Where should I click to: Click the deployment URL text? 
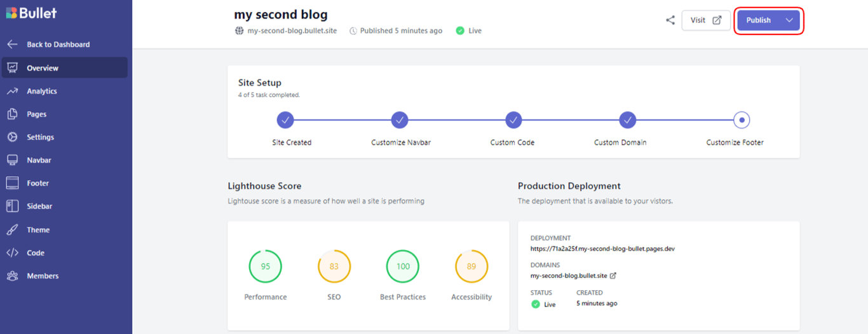(602, 249)
